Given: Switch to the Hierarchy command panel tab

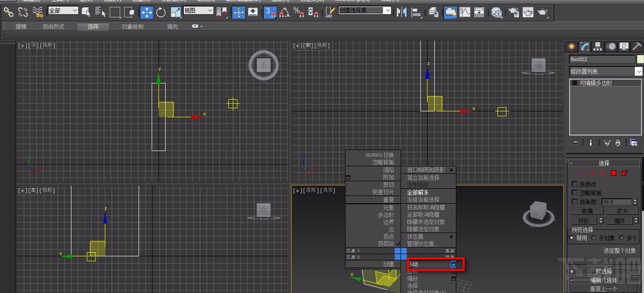Looking at the screenshot, I should tap(597, 47).
